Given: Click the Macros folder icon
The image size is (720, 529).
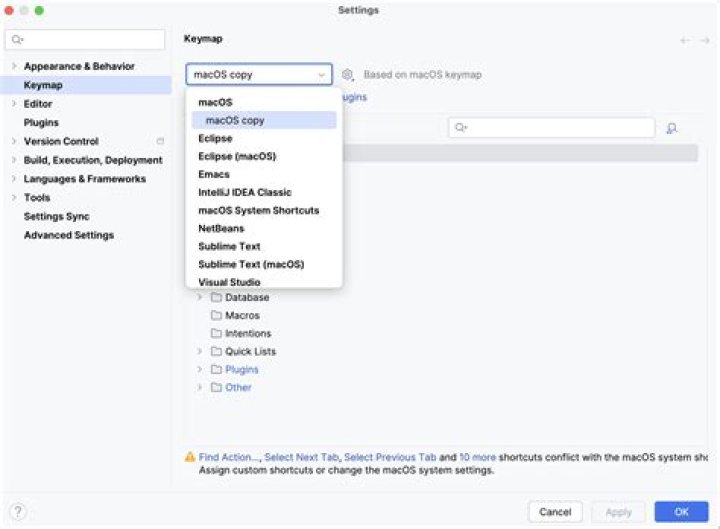Looking at the screenshot, I should [216, 315].
